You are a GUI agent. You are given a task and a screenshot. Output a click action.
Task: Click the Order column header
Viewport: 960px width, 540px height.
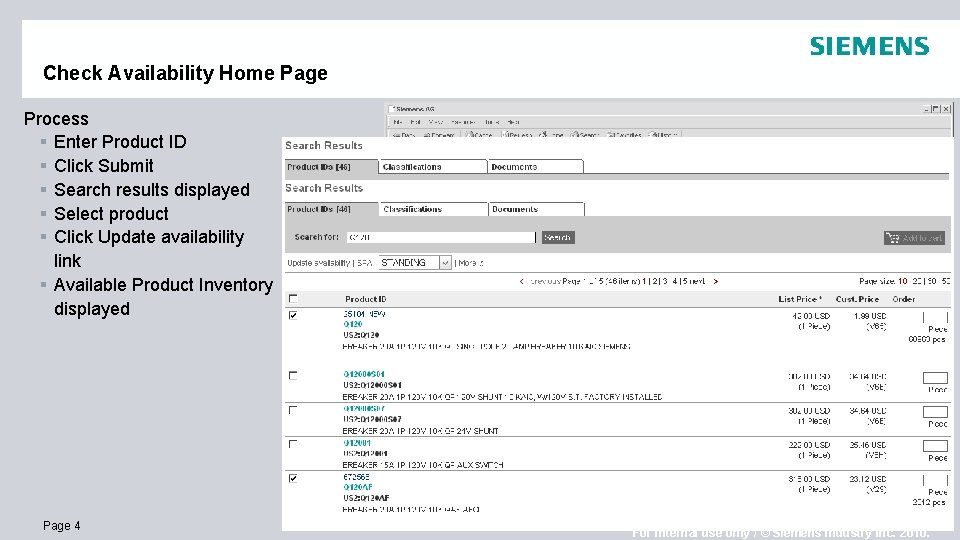coord(904,299)
